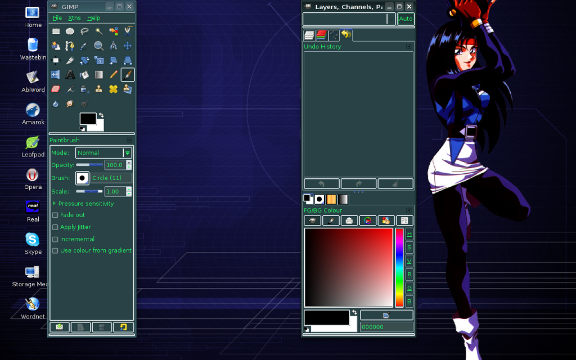This screenshot has width=576, height=360.
Task: Toggle the Auto button
Action: 406,19
